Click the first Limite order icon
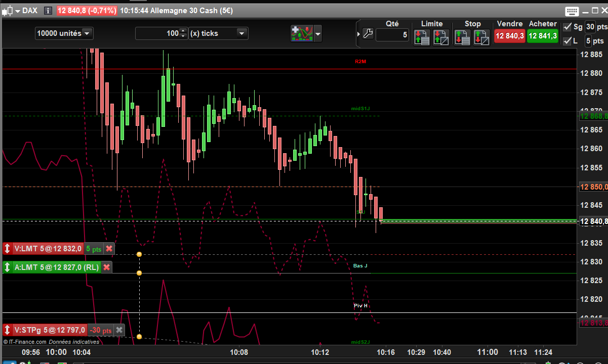This screenshot has width=608, height=364. (x=422, y=37)
